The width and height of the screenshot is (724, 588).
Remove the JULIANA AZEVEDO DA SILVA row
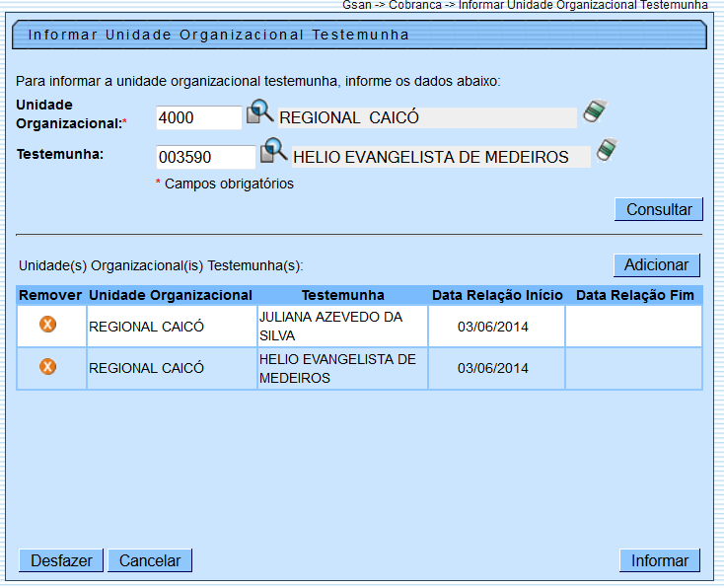click(x=47, y=326)
